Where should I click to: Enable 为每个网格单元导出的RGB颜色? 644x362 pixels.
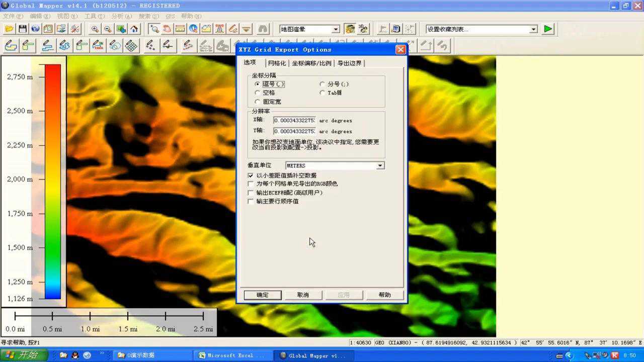pos(251,184)
